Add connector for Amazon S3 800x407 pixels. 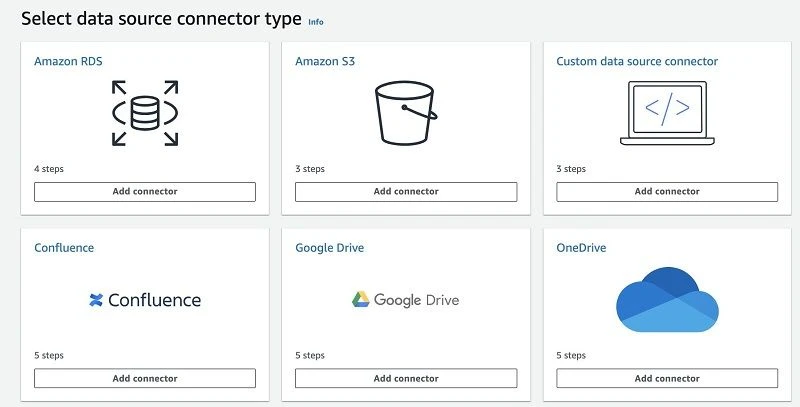(406, 192)
